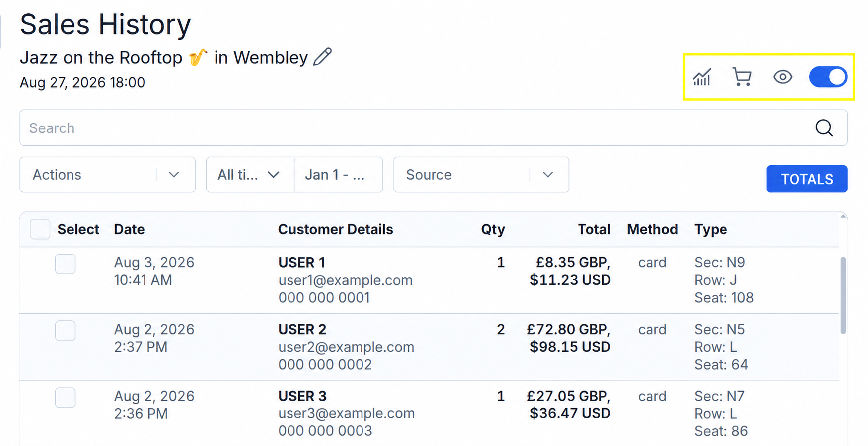Focus the Search input field
Image resolution: width=868 pixels, height=446 pixels.
pos(417,128)
